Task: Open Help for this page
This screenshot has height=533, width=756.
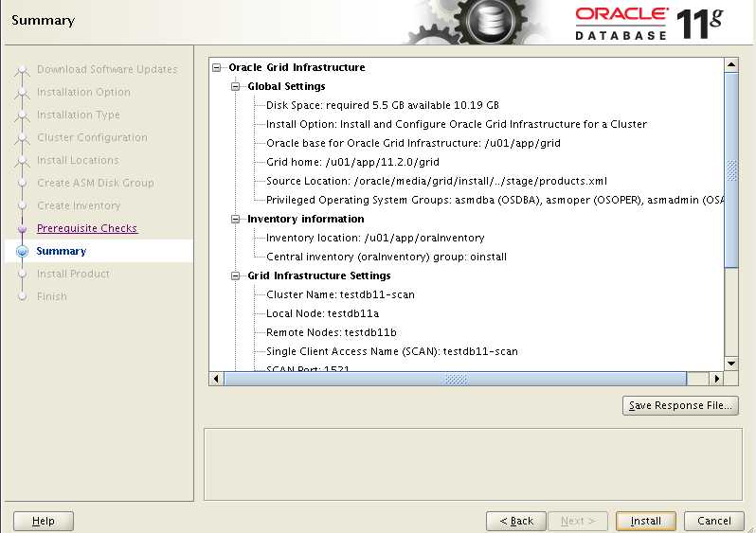Action: tap(44, 521)
